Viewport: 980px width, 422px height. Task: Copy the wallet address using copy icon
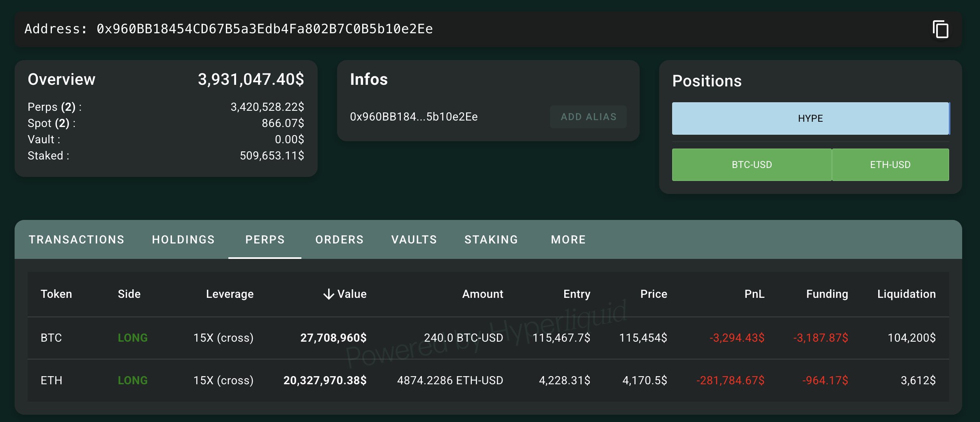coord(940,30)
